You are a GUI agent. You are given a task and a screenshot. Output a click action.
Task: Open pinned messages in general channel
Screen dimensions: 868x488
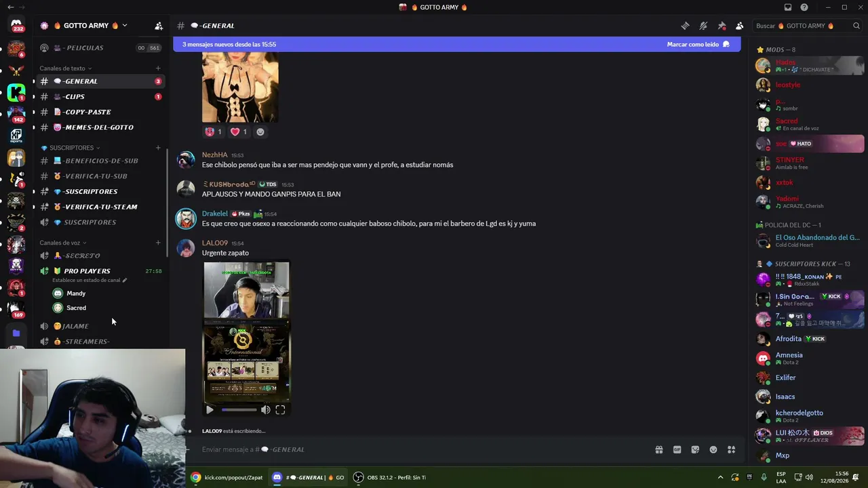click(x=722, y=26)
